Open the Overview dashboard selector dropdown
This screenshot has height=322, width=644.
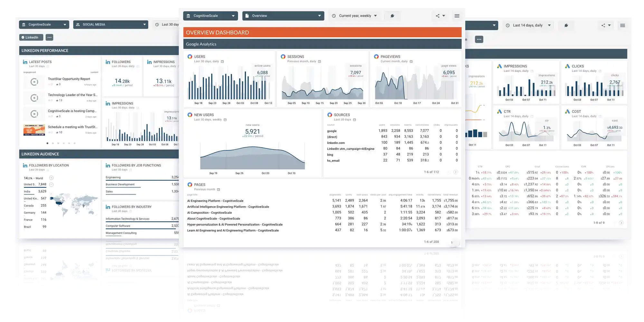click(x=283, y=16)
